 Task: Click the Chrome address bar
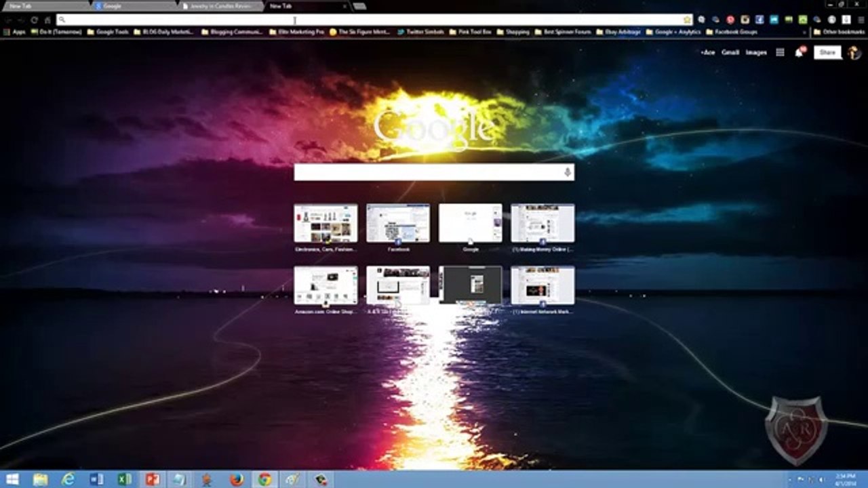tap(374, 20)
